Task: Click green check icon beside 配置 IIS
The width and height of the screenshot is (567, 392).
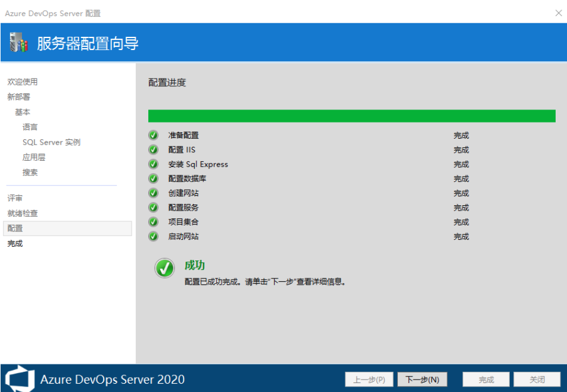Action: click(153, 149)
